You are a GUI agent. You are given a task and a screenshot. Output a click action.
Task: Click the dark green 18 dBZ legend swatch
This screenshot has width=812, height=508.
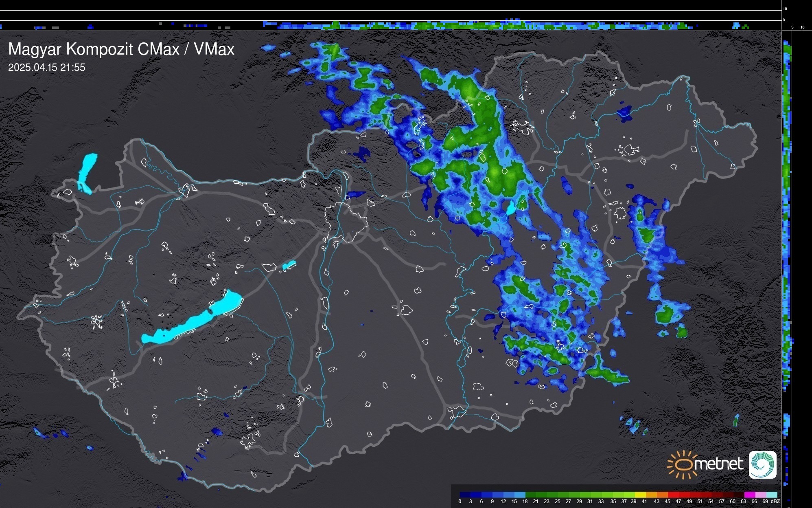(530, 495)
